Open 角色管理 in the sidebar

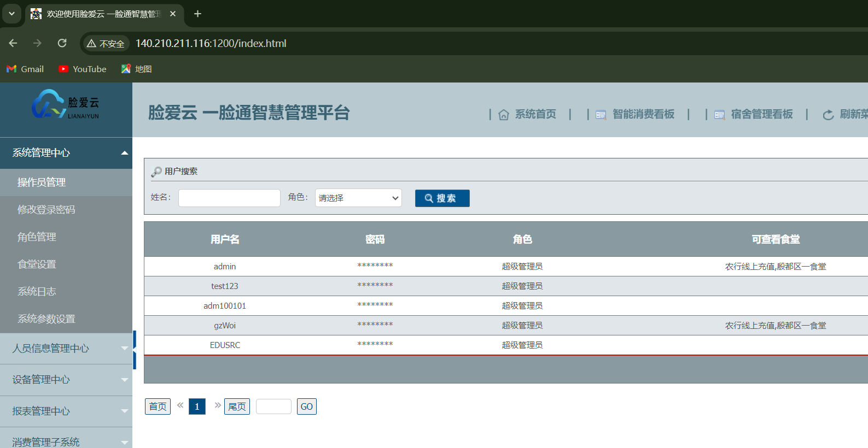[66, 237]
